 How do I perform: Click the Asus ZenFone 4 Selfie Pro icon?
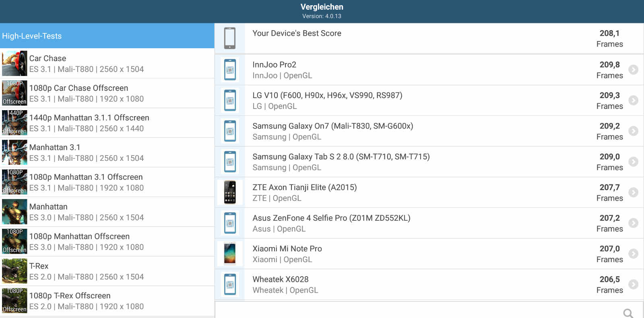pos(230,223)
